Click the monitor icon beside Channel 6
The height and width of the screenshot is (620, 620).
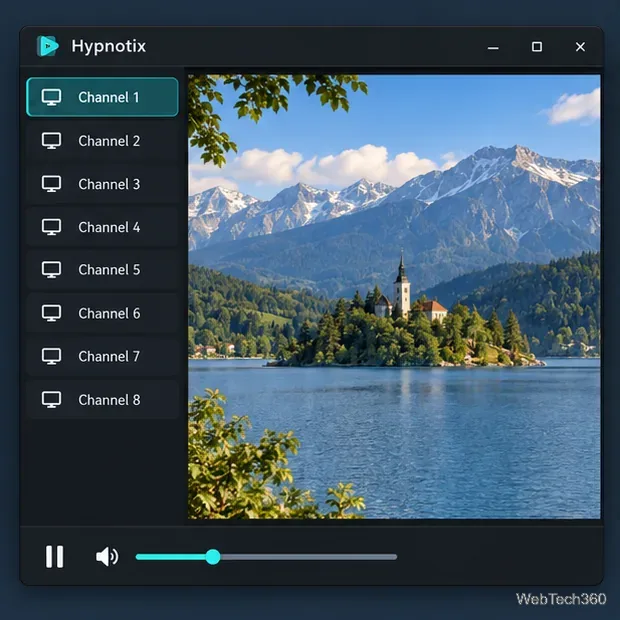click(51, 313)
